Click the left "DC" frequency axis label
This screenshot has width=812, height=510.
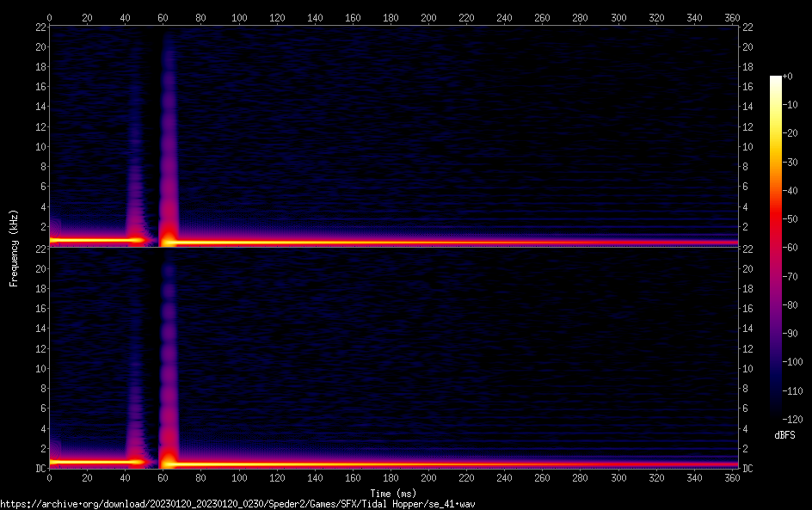(40, 468)
